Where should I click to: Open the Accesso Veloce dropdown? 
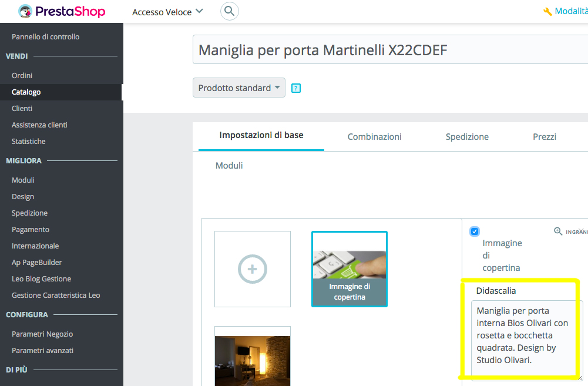click(x=167, y=12)
